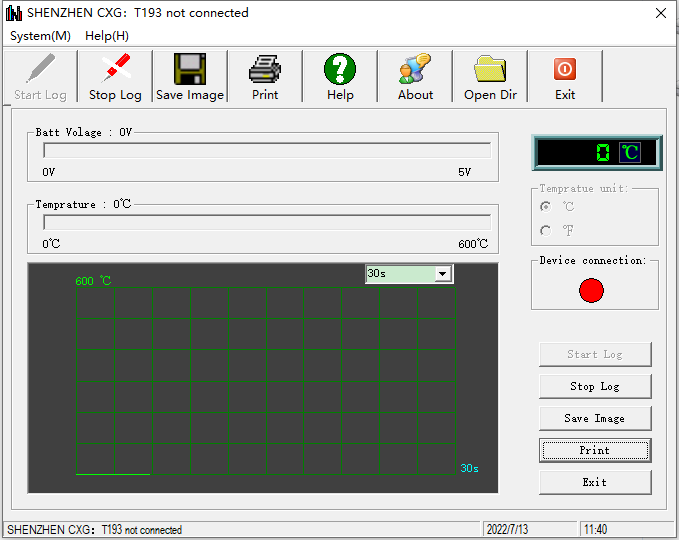
Task: Click the app icon in the title bar
Action: (14, 13)
